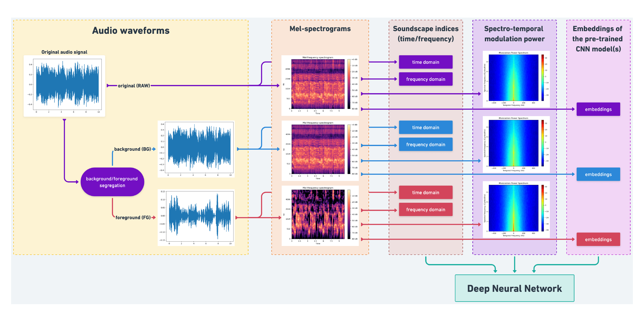
Task: Select the bottom Modulation Power Spectrum plot
Action: (x=514, y=208)
